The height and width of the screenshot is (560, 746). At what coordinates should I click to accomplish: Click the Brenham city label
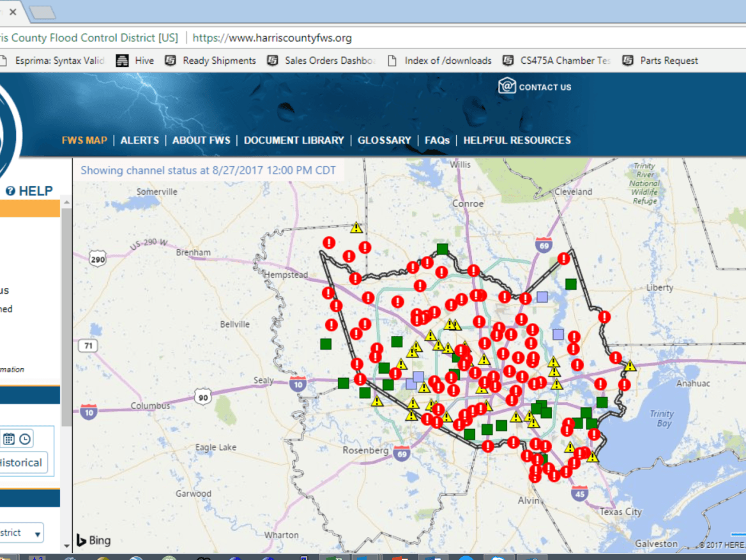click(x=193, y=252)
